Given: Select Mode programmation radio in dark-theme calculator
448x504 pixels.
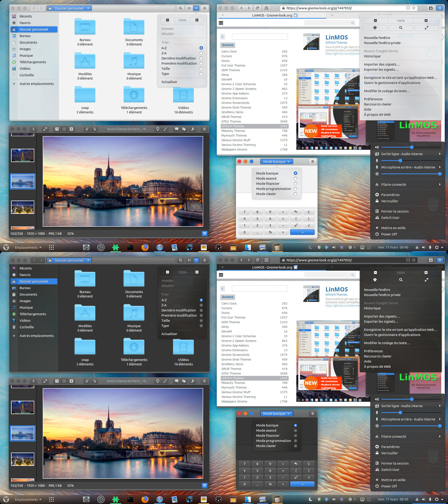Looking at the screenshot, I should click(295, 441).
